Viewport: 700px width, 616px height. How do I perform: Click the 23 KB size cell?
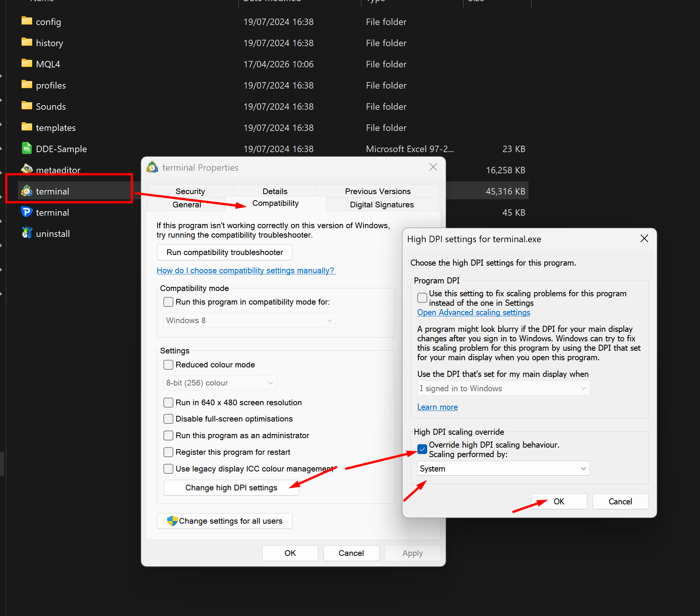pyautogui.click(x=514, y=149)
